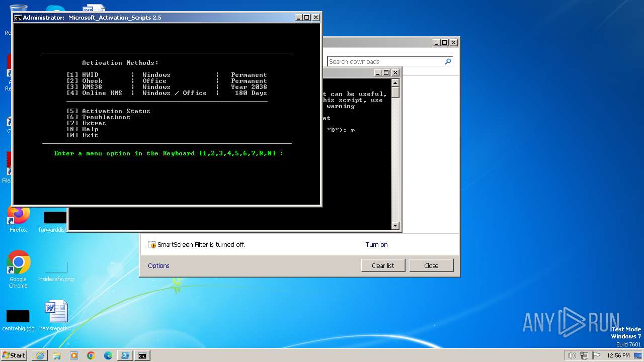Viewport: 644px width, 362px height.
Task: Click the [2] Ohook menu line
Action: click(167, 81)
